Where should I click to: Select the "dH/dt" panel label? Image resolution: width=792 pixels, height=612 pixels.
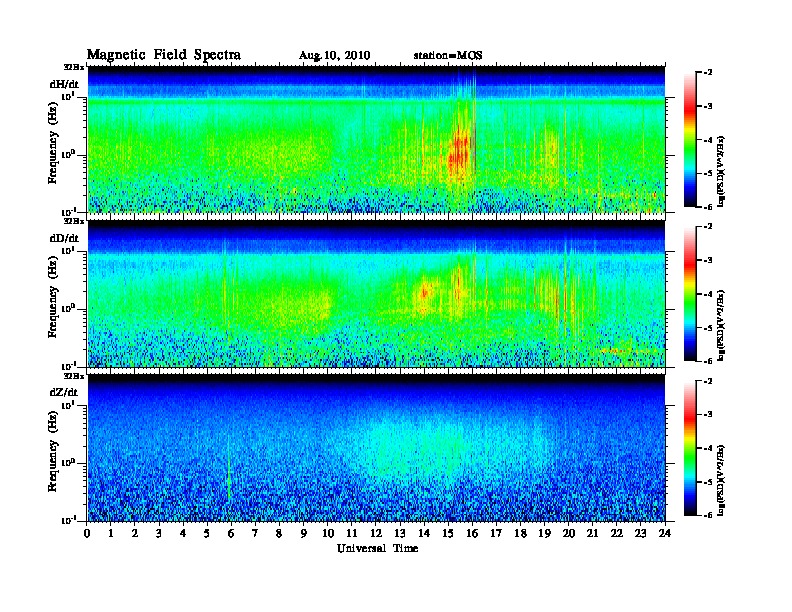[64, 84]
